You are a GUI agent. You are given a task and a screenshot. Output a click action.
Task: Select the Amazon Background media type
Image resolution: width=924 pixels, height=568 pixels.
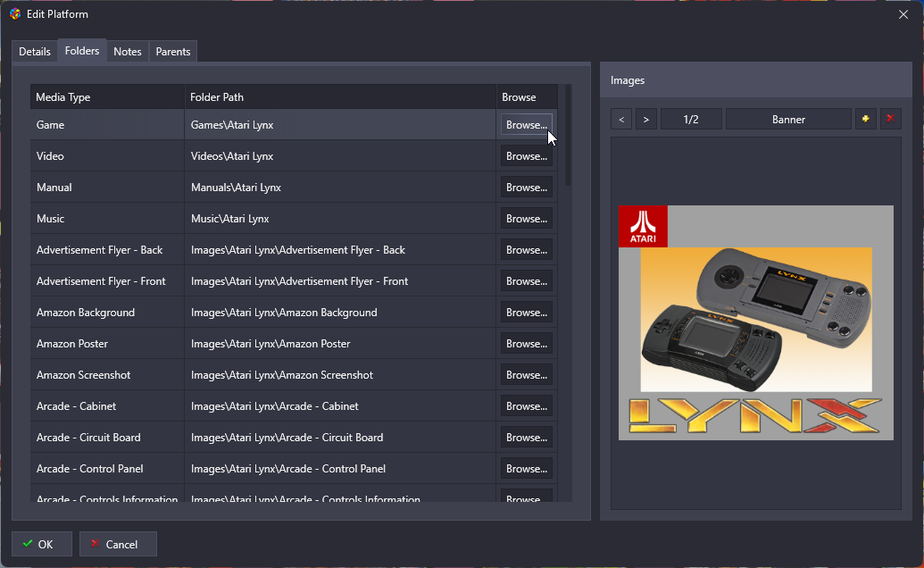pos(107,313)
